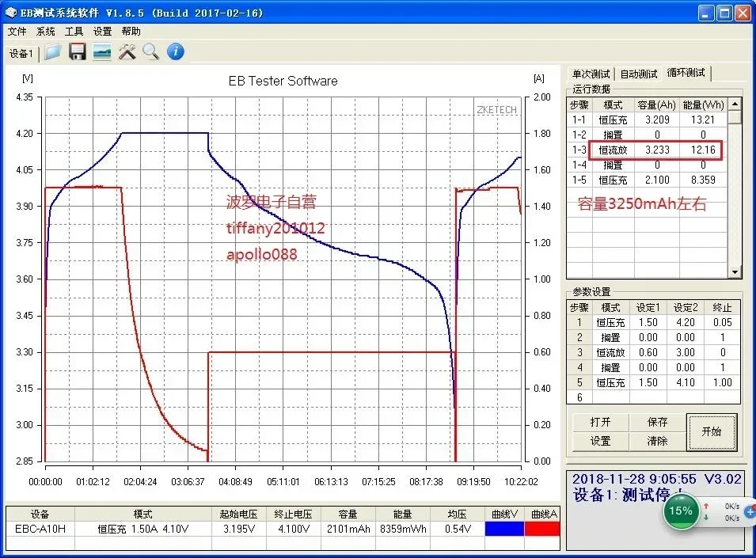Select run data row 1-5

coord(647,180)
